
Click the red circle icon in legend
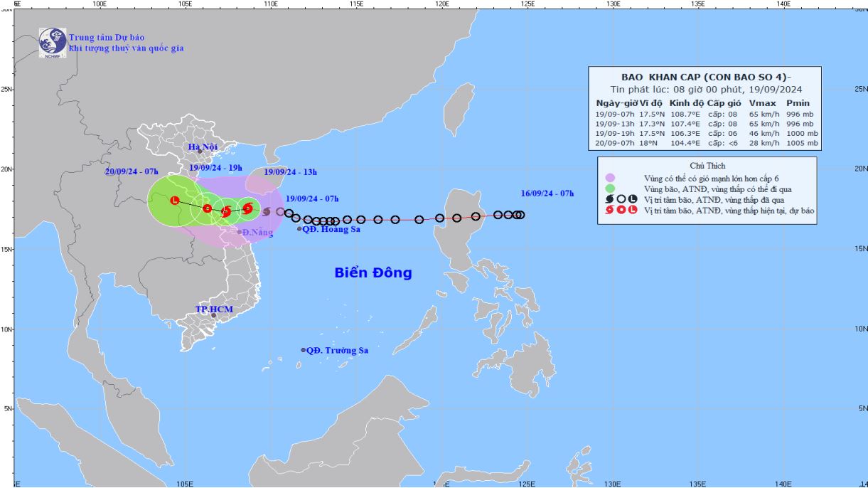620,211
